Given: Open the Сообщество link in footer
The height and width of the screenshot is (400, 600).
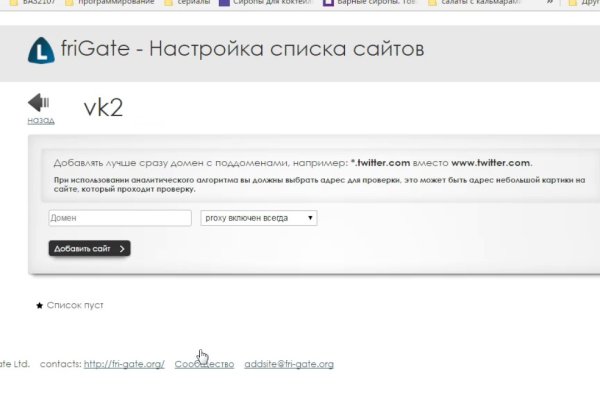Looking at the screenshot, I should pos(204,364).
